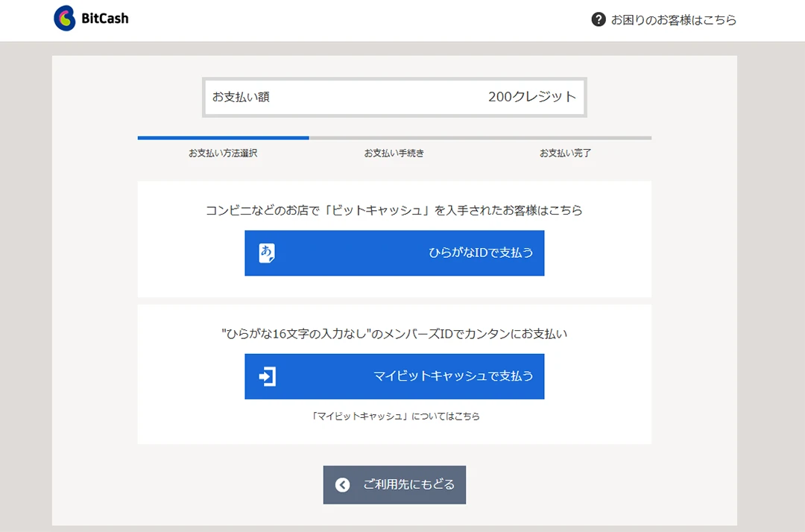The width and height of the screenshot is (805, 532).
Task: Click the メンバーズIDでカンタンにお支払い heading
Action: tap(394, 334)
